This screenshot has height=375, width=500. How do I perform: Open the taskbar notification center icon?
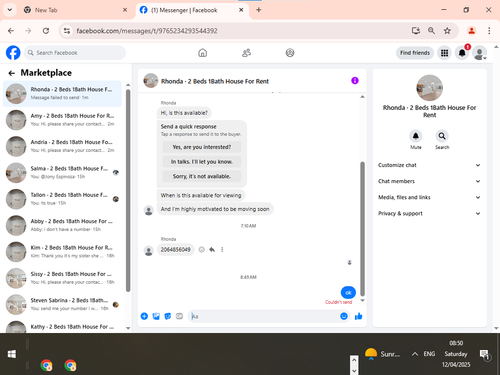484,354
